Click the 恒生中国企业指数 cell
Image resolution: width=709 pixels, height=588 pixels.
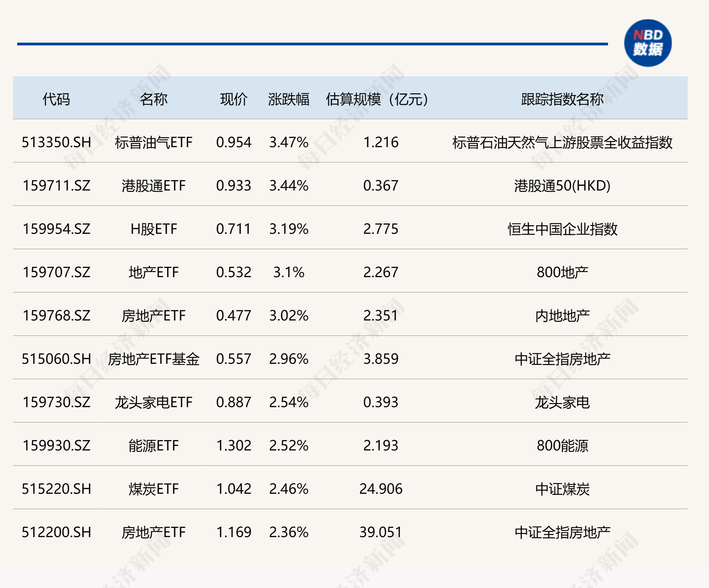pyautogui.click(x=562, y=229)
